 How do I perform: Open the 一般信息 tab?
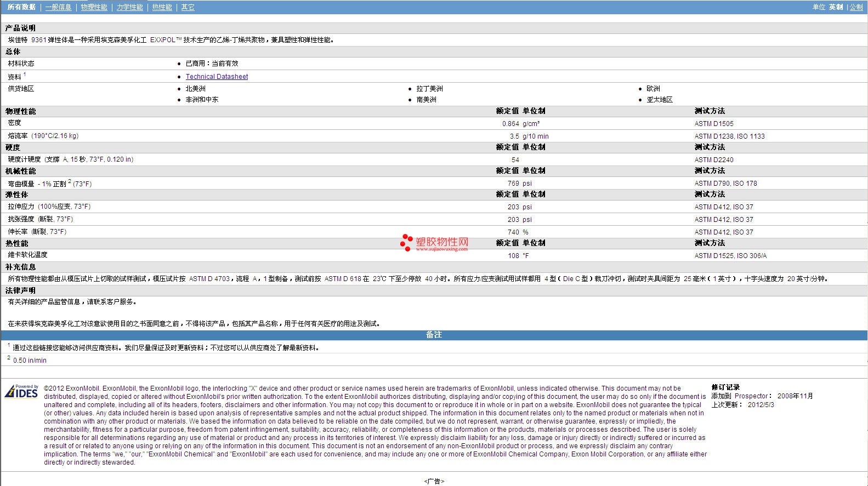tap(58, 7)
